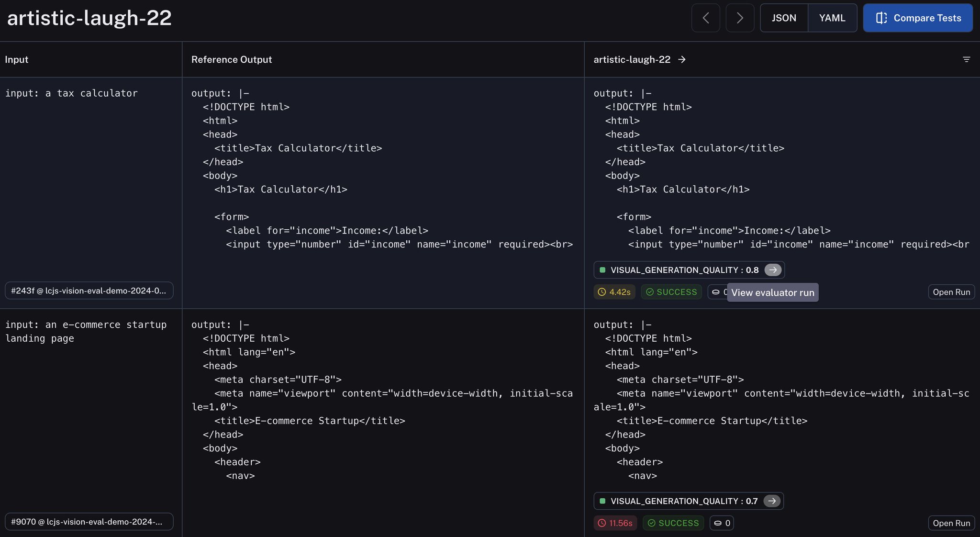Click the 11.56s latency badge

pyautogui.click(x=615, y=523)
